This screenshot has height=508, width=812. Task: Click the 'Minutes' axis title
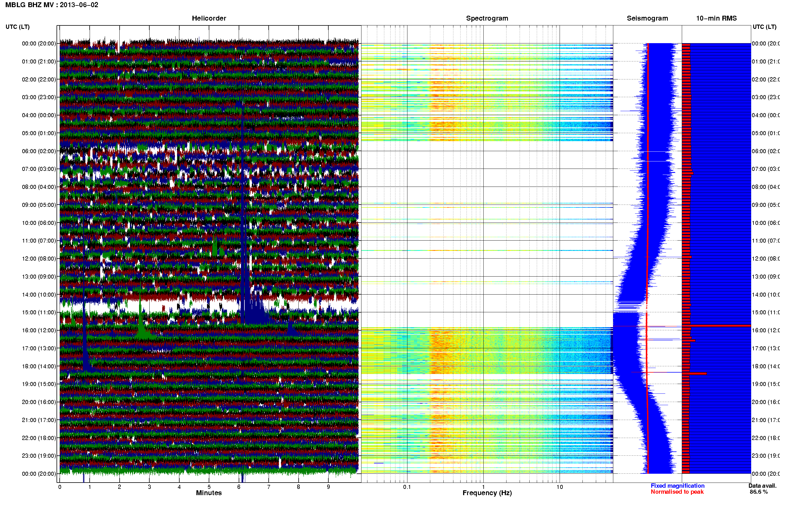(x=209, y=493)
